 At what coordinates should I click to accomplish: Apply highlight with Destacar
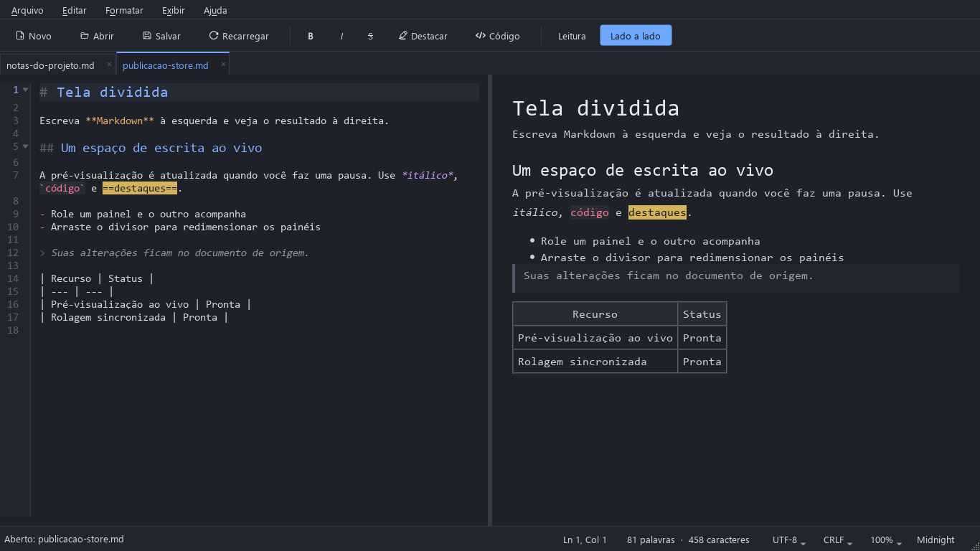(x=423, y=36)
